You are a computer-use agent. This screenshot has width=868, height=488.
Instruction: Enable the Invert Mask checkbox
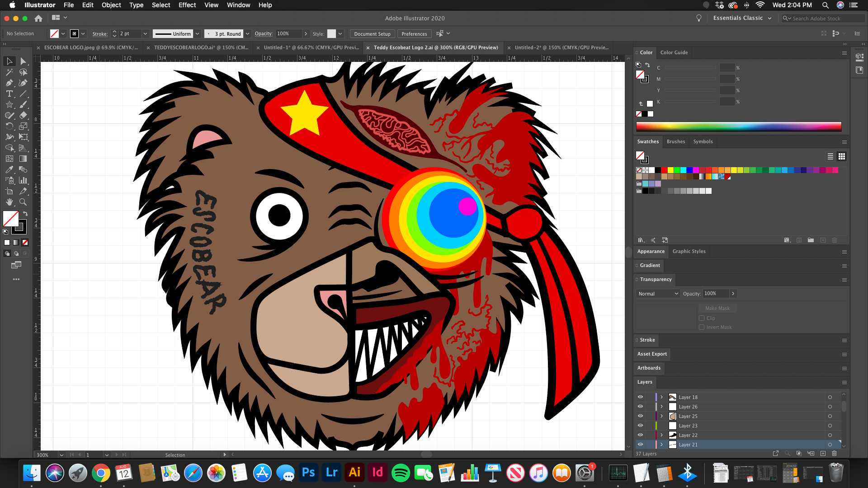pyautogui.click(x=702, y=327)
